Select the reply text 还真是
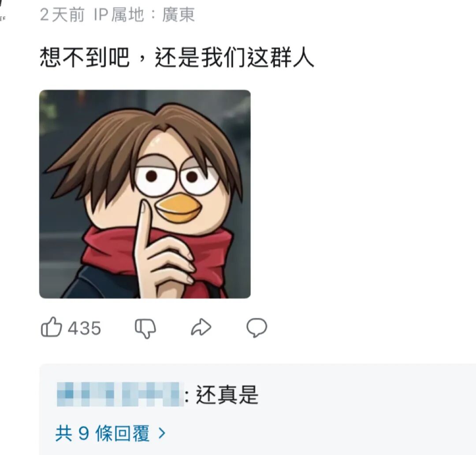 pyautogui.click(x=227, y=395)
